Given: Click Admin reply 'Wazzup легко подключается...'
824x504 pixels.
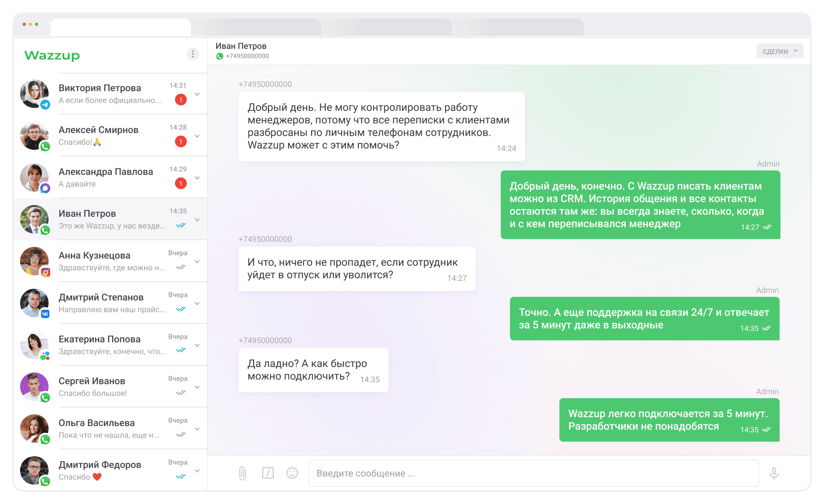Looking at the screenshot, I should 669,420.
